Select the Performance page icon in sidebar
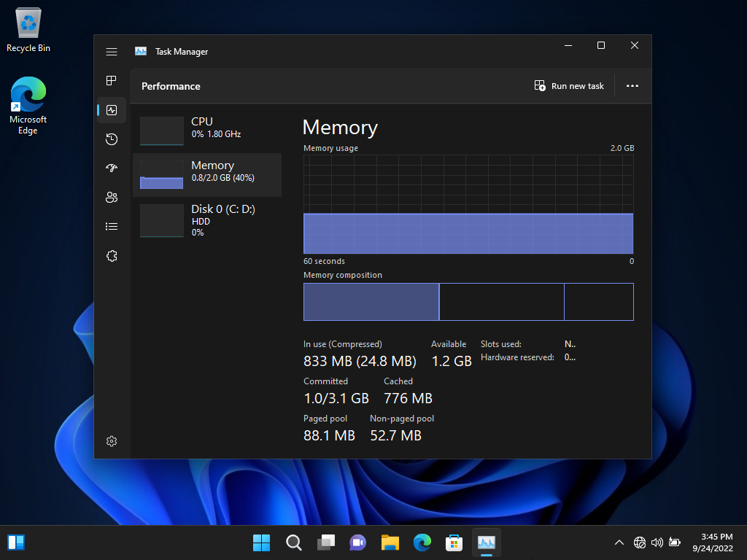This screenshot has width=747, height=560. point(112,110)
